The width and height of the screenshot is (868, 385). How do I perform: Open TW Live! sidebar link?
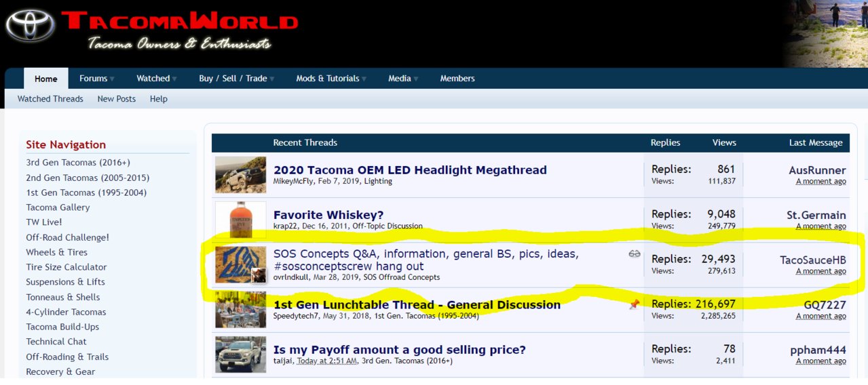coord(44,222)
